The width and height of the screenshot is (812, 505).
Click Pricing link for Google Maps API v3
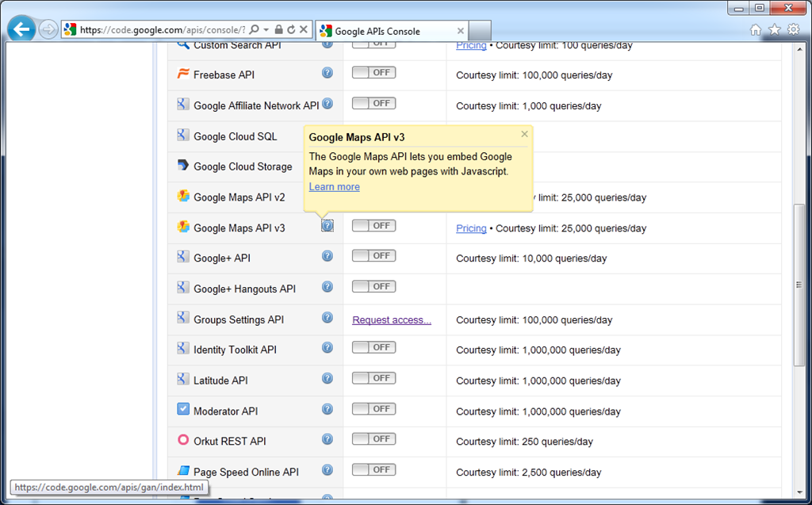pyautogui.click(x=471, y=228)
